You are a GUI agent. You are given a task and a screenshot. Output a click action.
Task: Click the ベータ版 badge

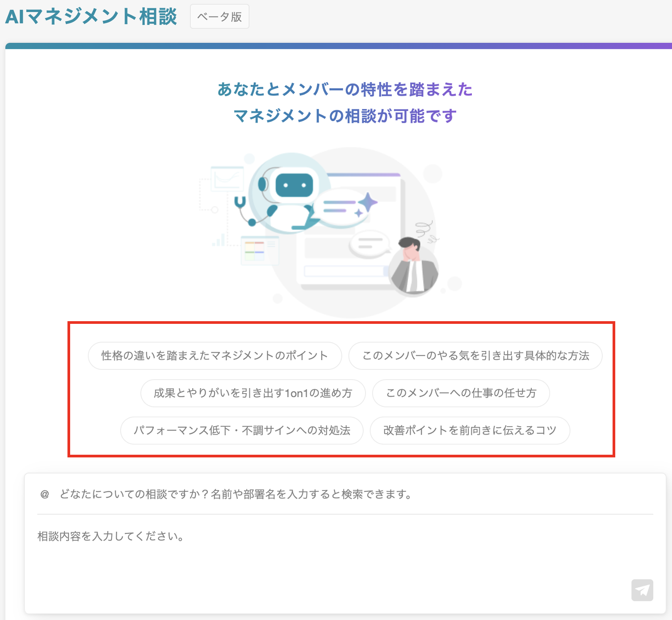click(219, 17)
